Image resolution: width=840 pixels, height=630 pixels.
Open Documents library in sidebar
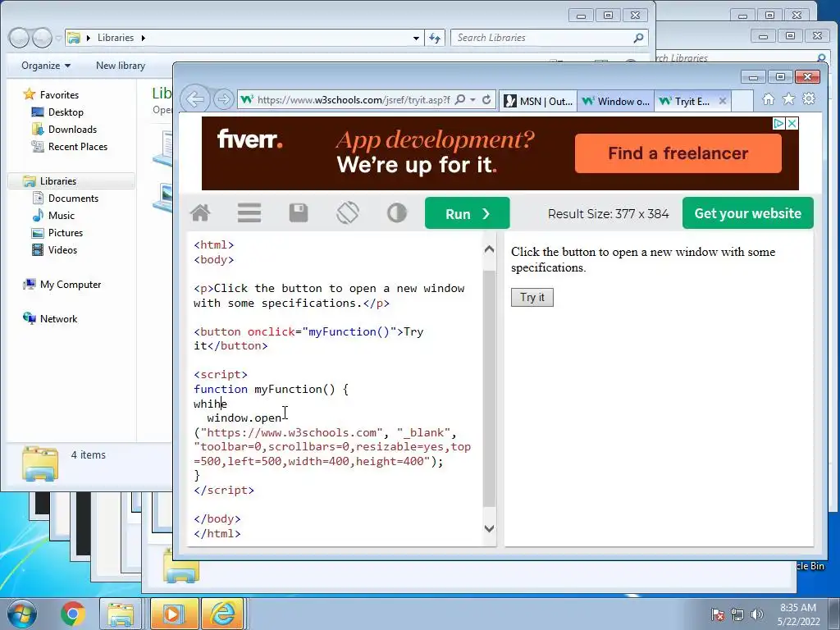coord(73,199)
